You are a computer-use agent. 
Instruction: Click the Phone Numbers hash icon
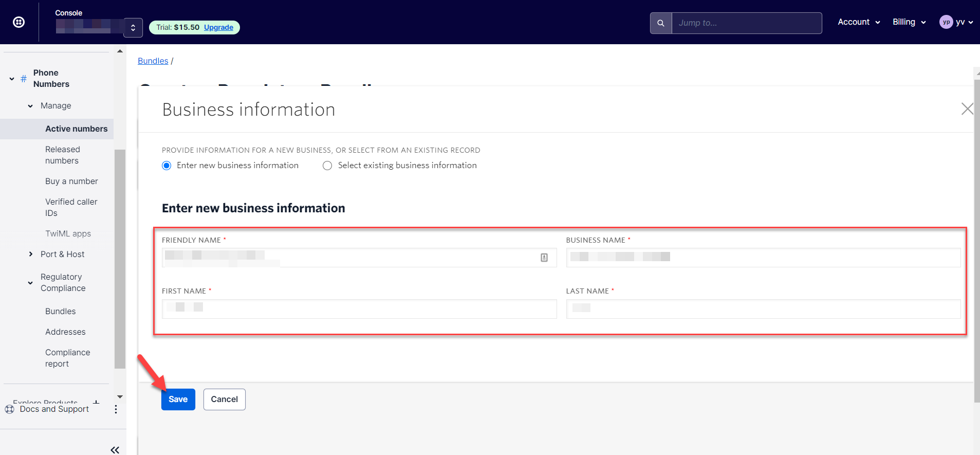pos(24,79)
